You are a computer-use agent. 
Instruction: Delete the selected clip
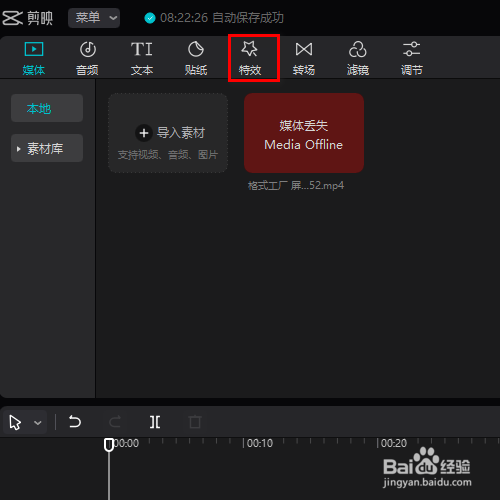(x=195, y=422)
